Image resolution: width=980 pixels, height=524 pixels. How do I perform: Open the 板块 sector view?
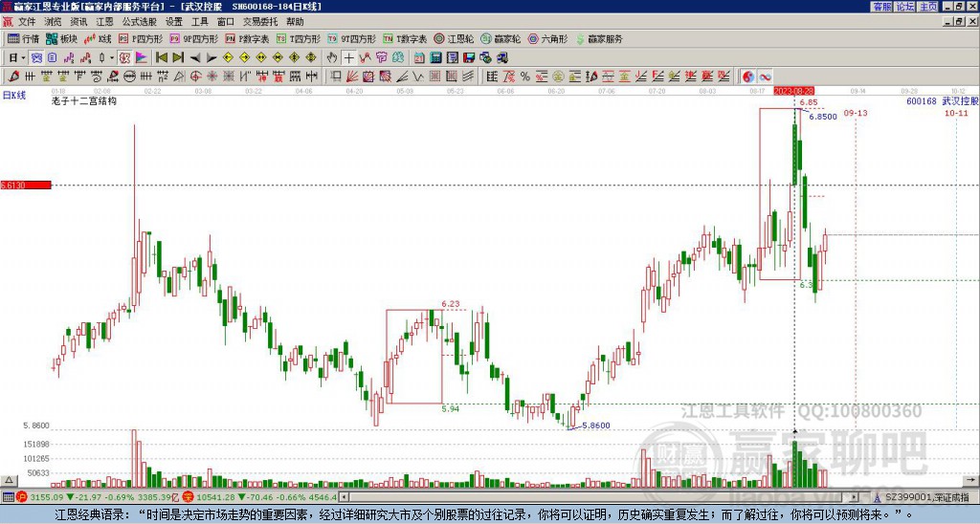pos(61,38)
